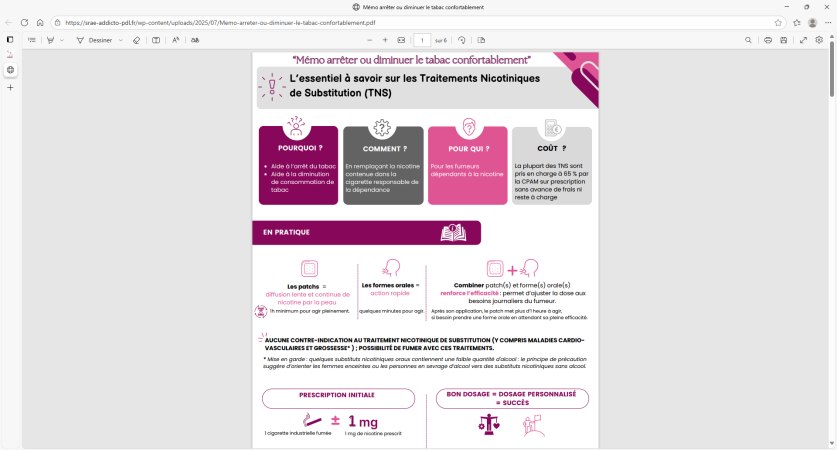Toggle the vertical tabs pane
The width and height of the screenshot is (837, 450).
click(x=10, y=40)
